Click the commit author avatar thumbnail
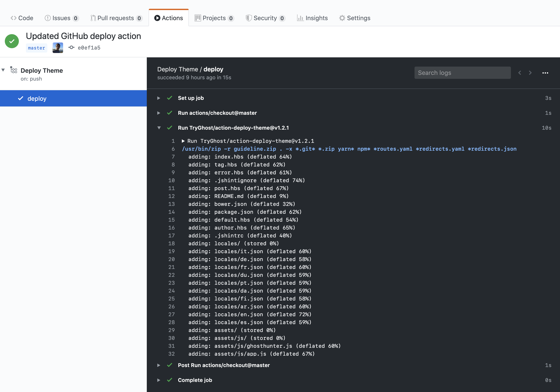560x392 pixels. click(58, 48)
